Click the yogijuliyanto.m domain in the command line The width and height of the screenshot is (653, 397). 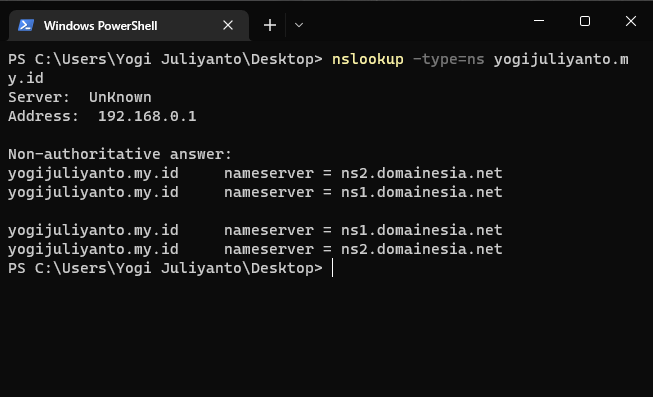pos(561,59)
